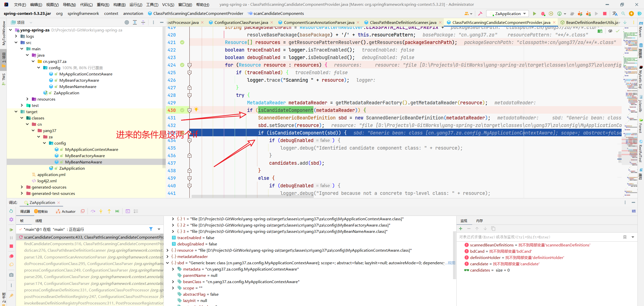Toggle breakpoint at line 424
Viewport: 644px width, 306px height.
[182, 65]
